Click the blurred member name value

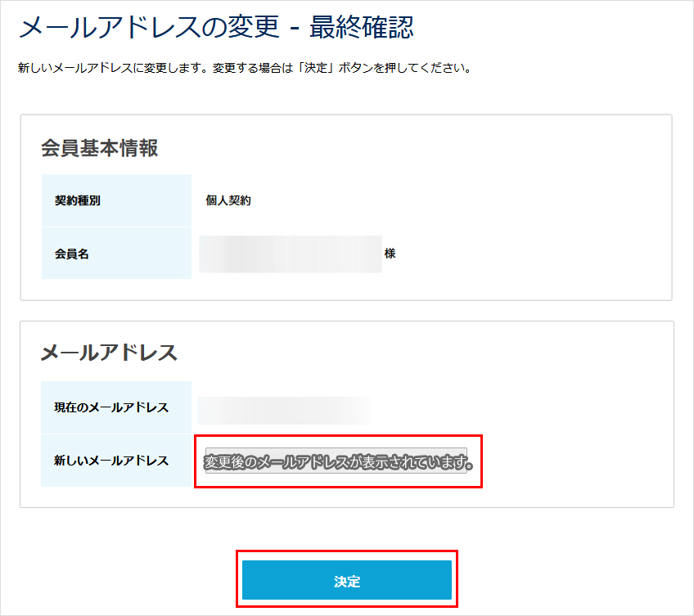coord(290,254)
